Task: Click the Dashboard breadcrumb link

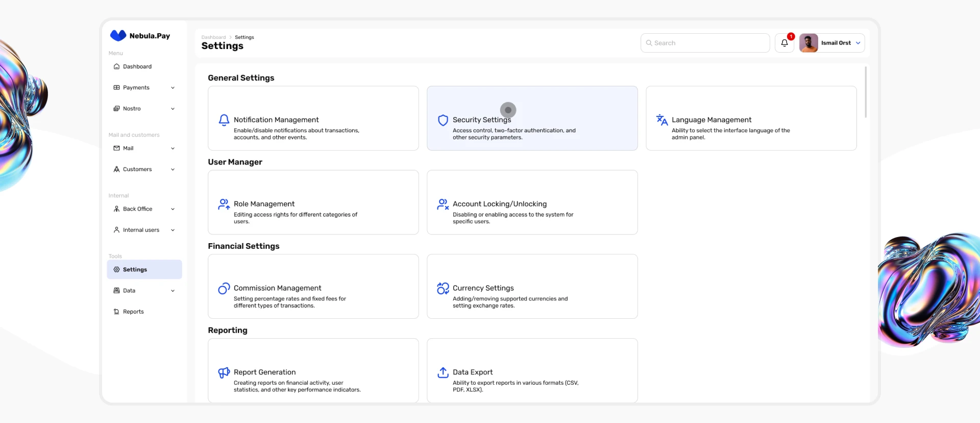Action: [x=213, y=37]
